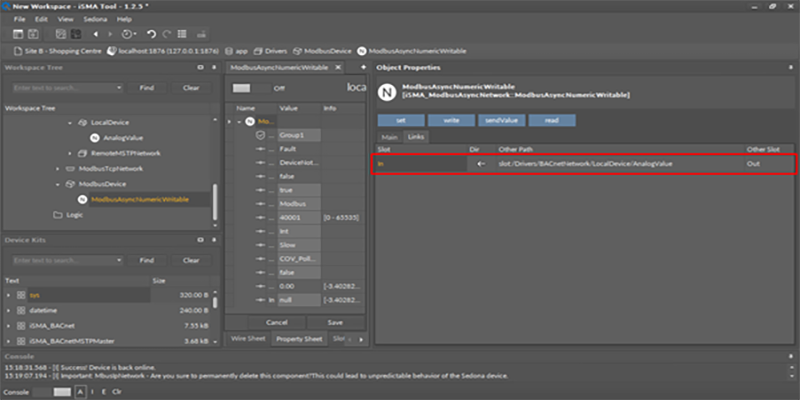Click the set action button
Viewport: 800px width, 400px height.
[x=401, y=120]
